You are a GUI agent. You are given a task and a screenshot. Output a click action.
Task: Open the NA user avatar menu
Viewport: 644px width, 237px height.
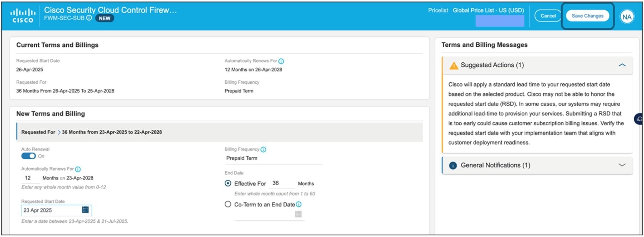tap(627, 16)
